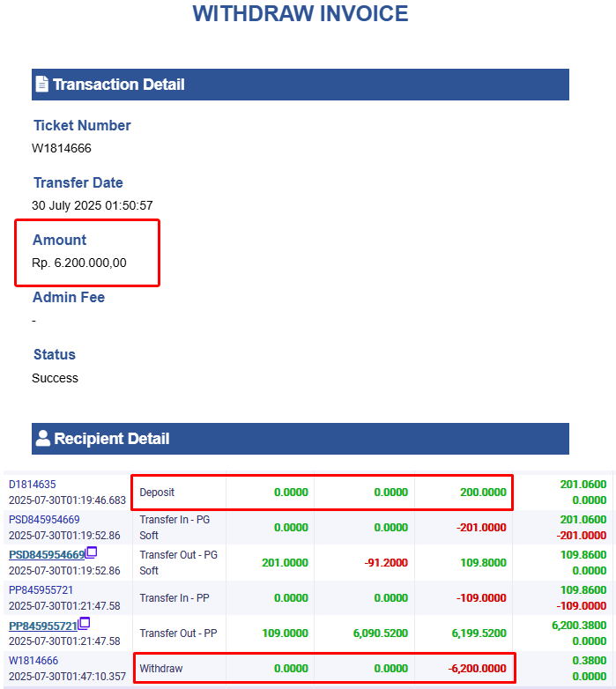Select -201.0000 beside Transfer In - PG Soft
The height and width of the screenshot is (689, 616).
tap(481, 527)
